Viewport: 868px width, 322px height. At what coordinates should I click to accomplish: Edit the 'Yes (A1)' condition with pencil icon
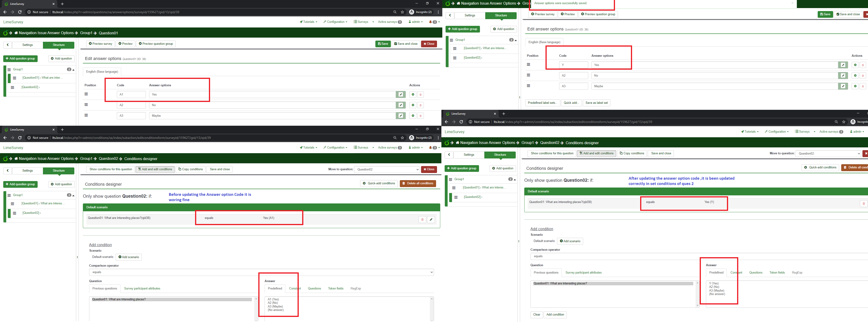431,220
